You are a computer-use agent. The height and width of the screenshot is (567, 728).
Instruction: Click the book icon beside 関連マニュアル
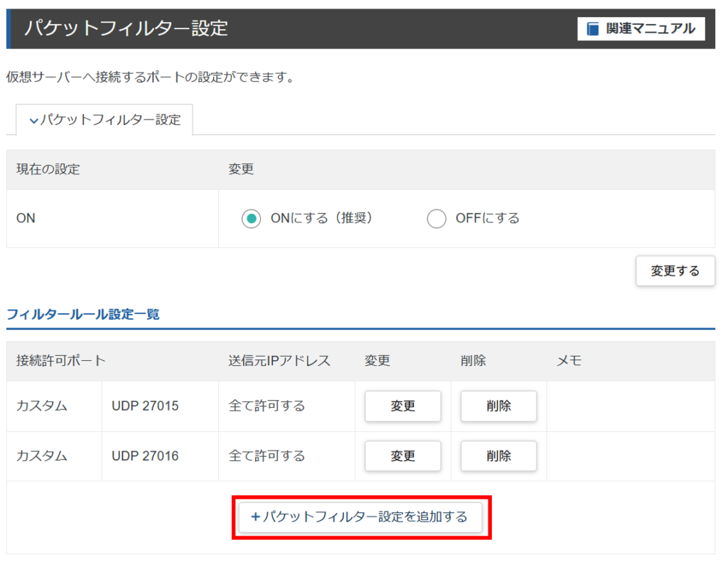click(x=593, y=29)
